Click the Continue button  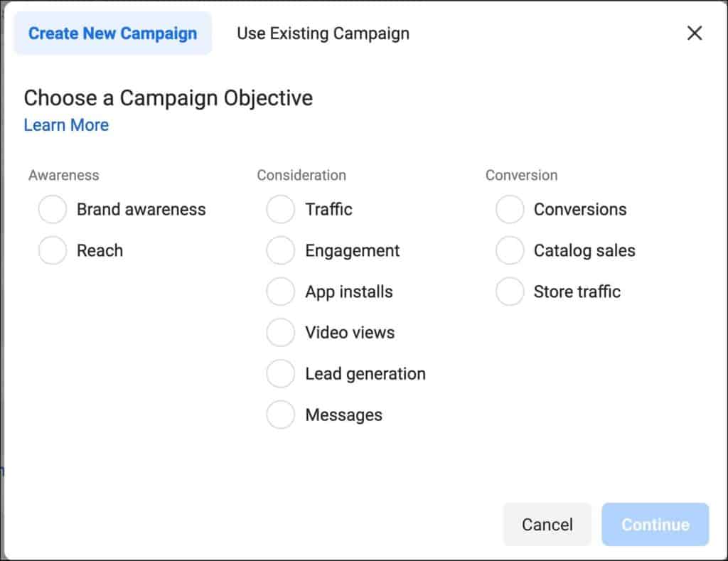click(x=655, y=525)
